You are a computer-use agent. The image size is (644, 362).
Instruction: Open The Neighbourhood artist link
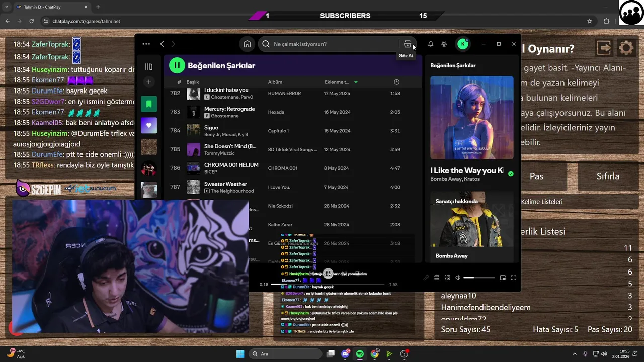(x=232, y=191)
